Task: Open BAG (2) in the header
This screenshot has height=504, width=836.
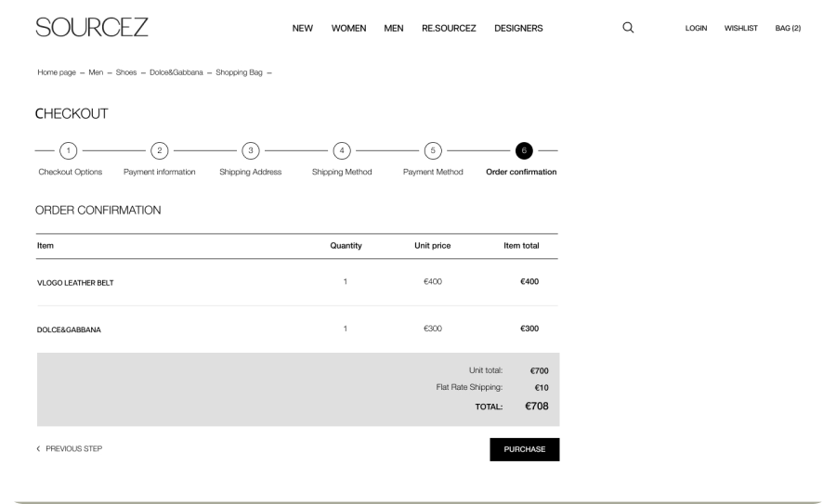Action: [788, 28]
